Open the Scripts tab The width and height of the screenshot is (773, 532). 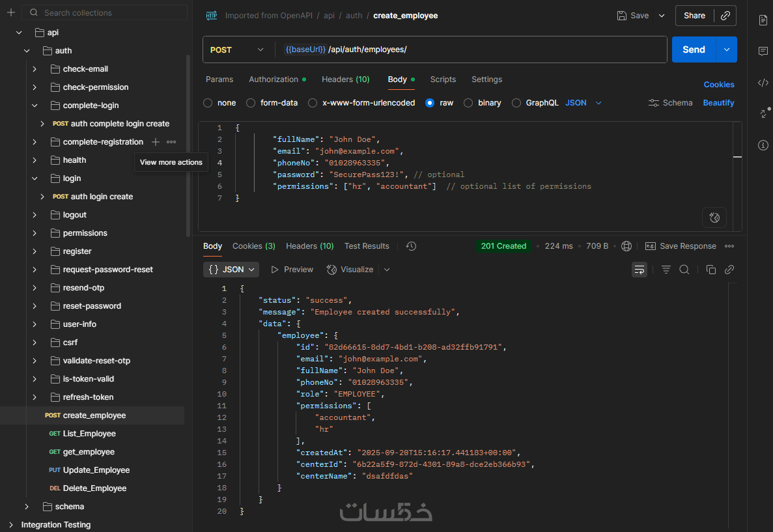[443, 79]
